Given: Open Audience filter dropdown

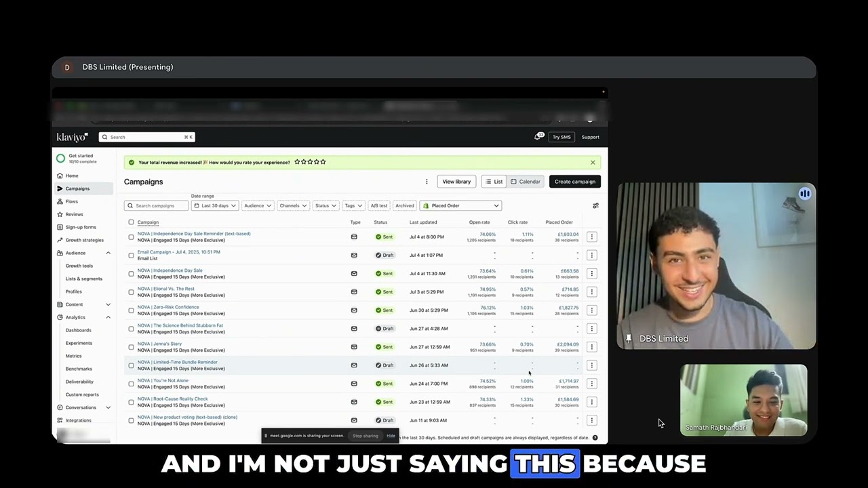Looking at the screenshot, I should pos(258,205).
